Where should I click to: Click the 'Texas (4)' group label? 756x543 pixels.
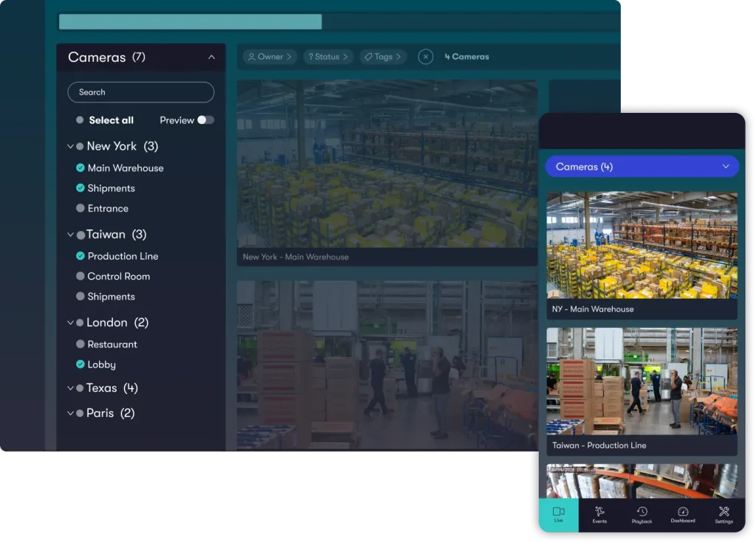[x=112, y=388]
